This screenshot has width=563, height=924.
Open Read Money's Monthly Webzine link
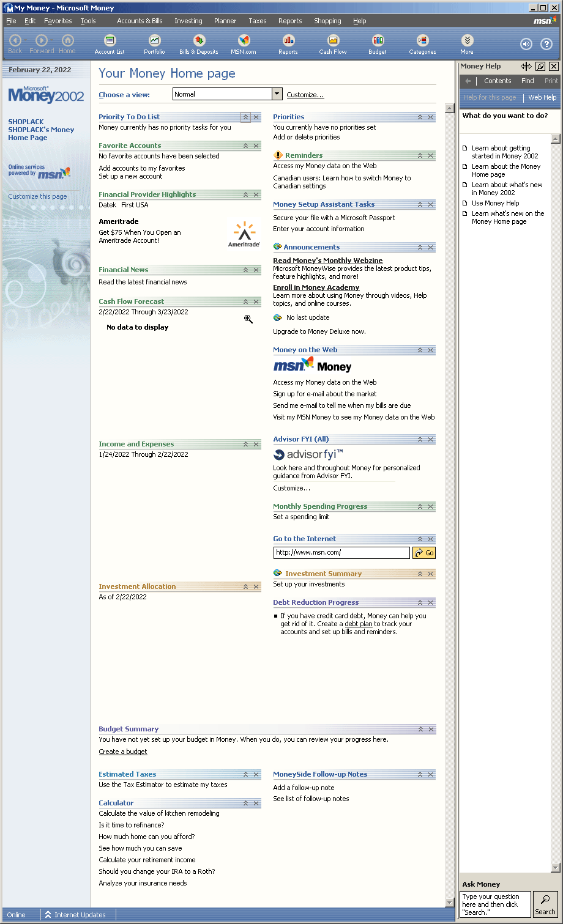[328, 261]
